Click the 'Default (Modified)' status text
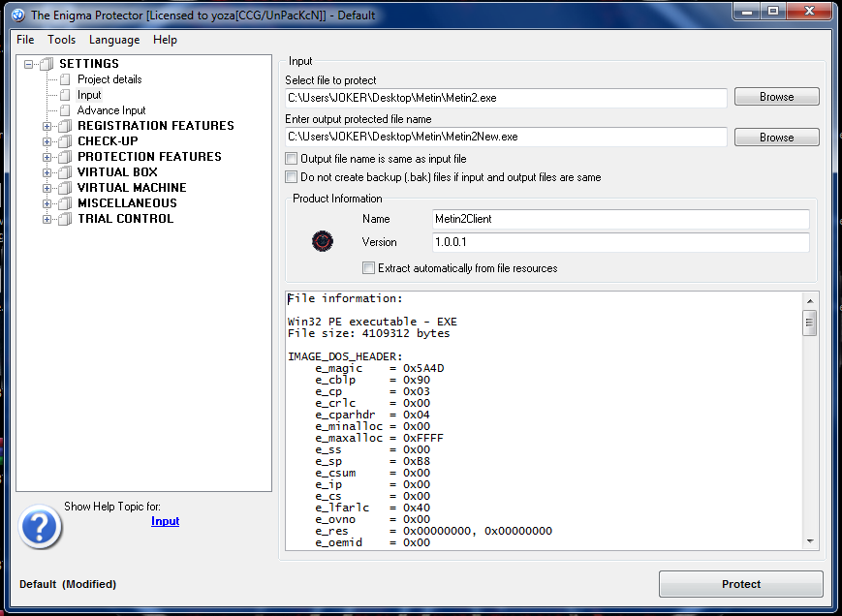842x616 pixels. (68, 584)
